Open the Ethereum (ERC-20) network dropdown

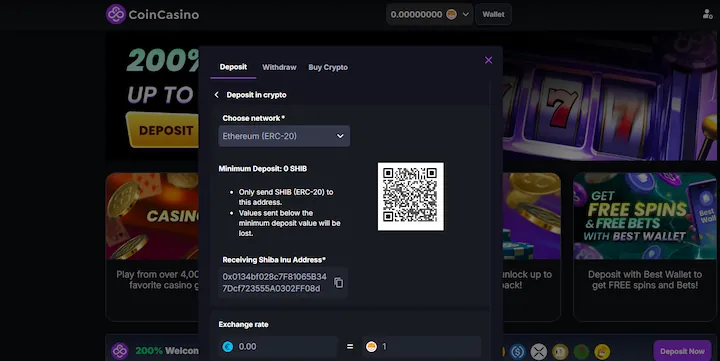point(284,136)
